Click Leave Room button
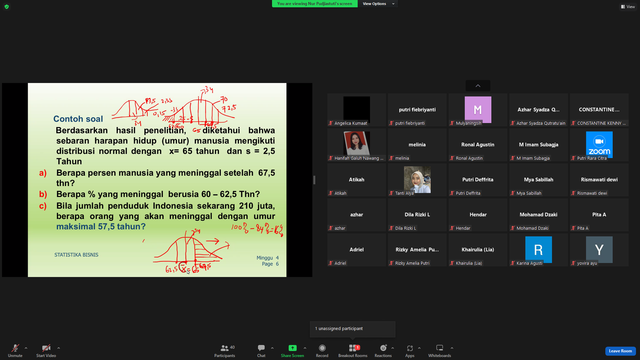640x360 pixels. pyautogui.click(x=620, y=351)
